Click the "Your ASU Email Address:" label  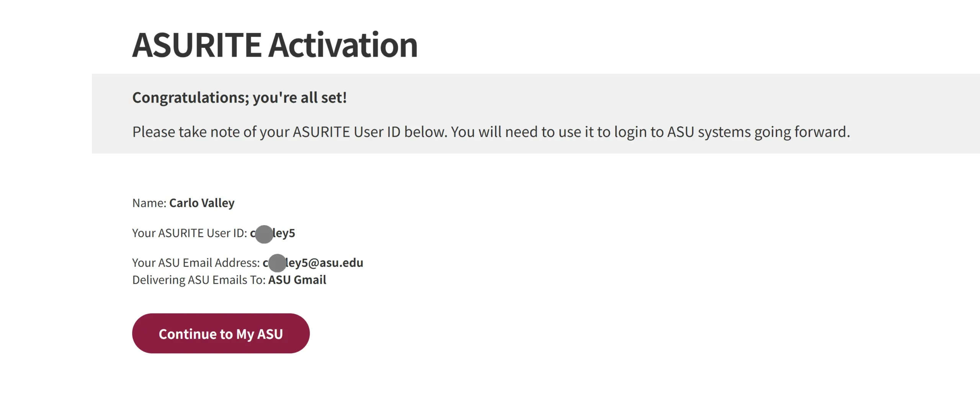coord(196,263)
